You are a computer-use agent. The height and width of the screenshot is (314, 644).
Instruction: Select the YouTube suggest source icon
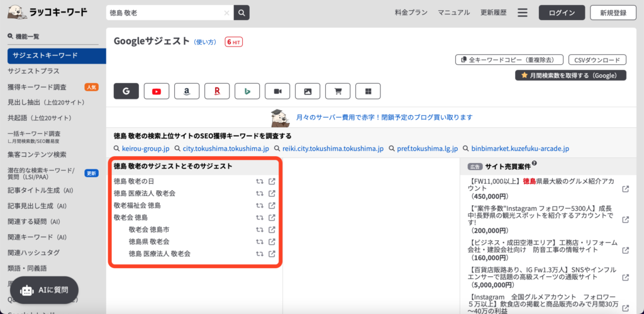157,91
